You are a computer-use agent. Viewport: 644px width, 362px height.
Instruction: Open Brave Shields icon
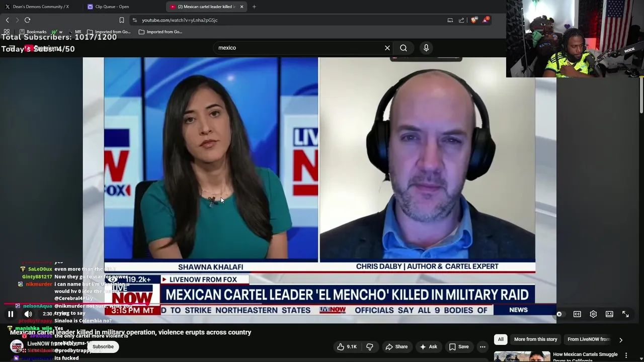tap(474, 20)
